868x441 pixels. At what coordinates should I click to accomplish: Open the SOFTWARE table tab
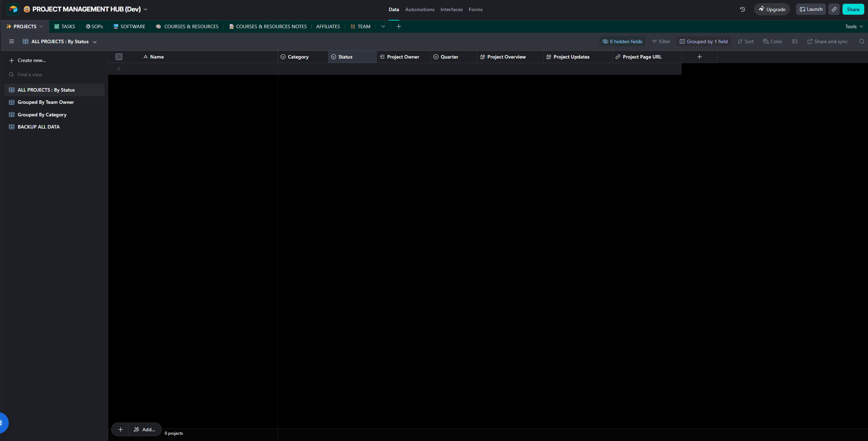129,26
